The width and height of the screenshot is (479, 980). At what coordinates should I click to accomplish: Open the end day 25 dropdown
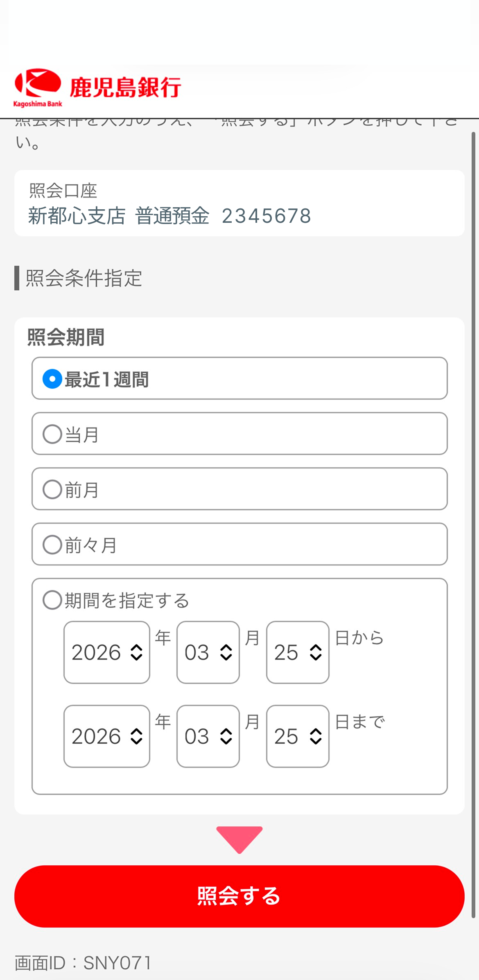click(298, 736)
